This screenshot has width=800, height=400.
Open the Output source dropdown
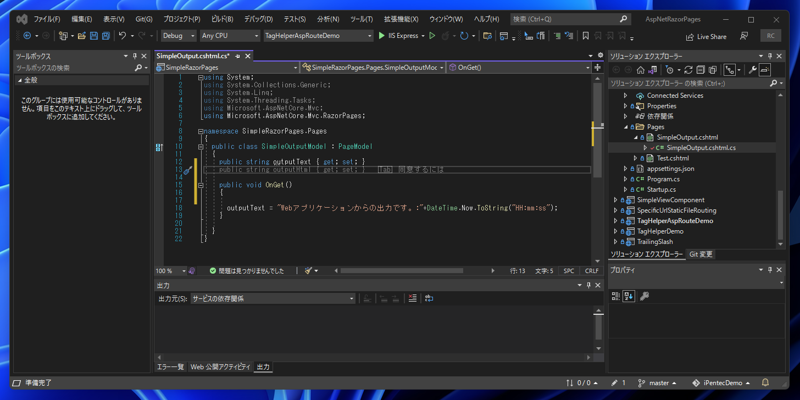click(273, 298)
